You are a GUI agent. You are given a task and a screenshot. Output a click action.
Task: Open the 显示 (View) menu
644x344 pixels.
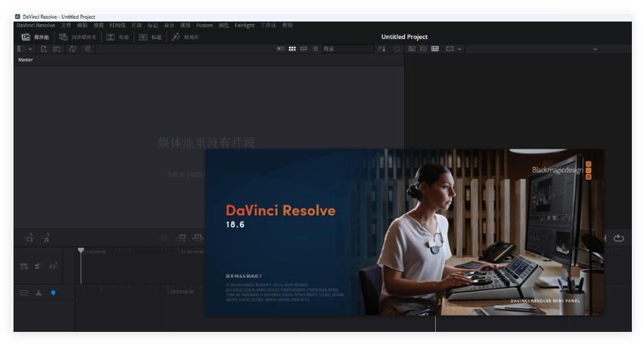(169, 26)
